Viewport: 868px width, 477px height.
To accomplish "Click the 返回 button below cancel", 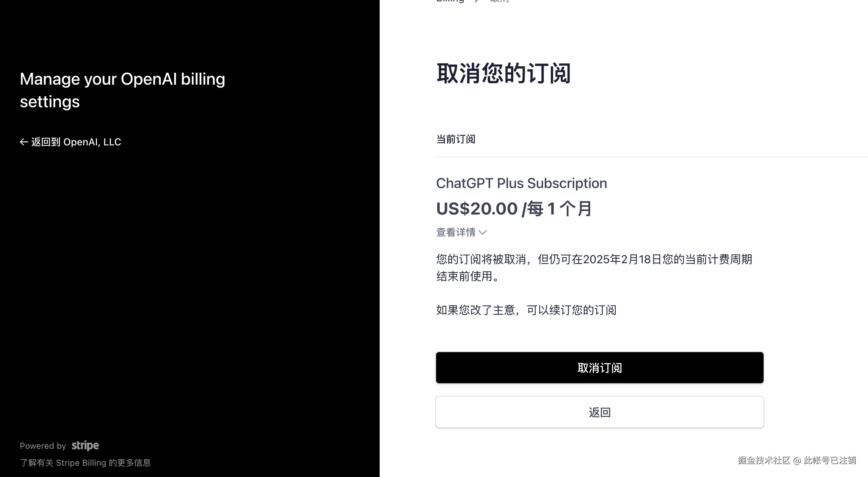I will pyautogui.click(x=599, y=412).
